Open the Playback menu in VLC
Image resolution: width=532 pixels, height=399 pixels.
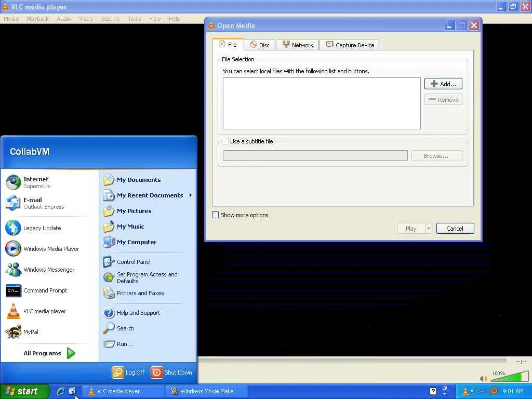(37, 19)
